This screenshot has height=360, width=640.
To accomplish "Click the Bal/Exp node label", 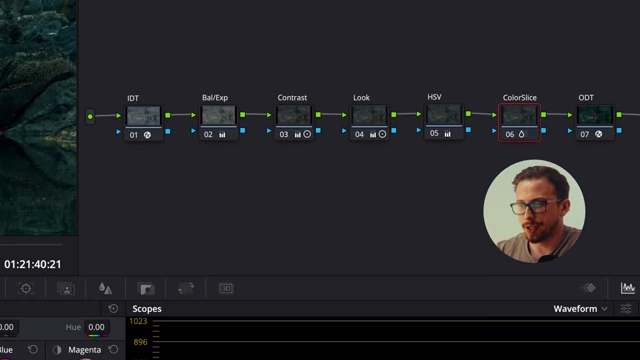I will tap(215, 98).
